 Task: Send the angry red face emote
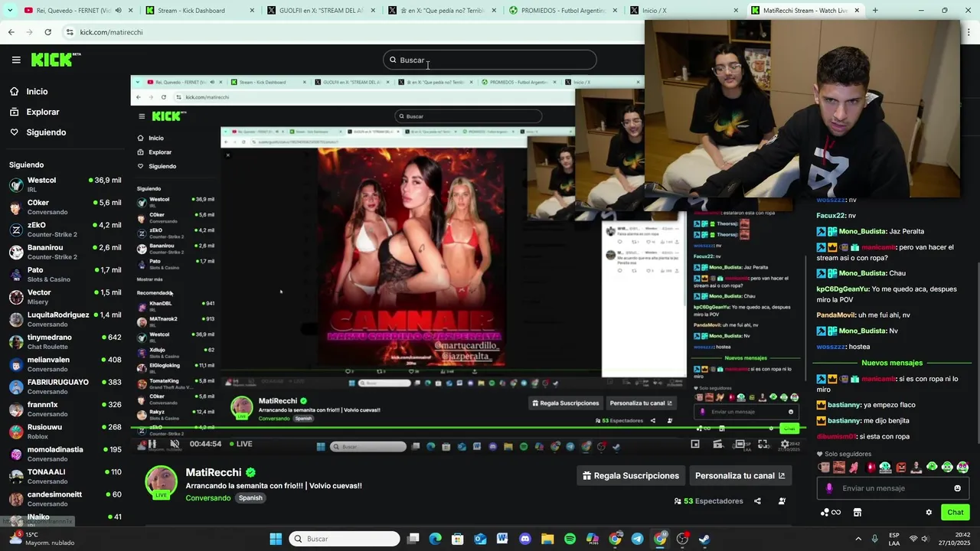901,467
